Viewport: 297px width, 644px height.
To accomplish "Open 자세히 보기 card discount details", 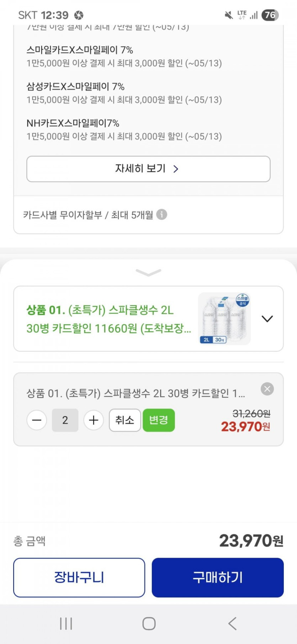I will pyautogui.click(x=148, y=169).
